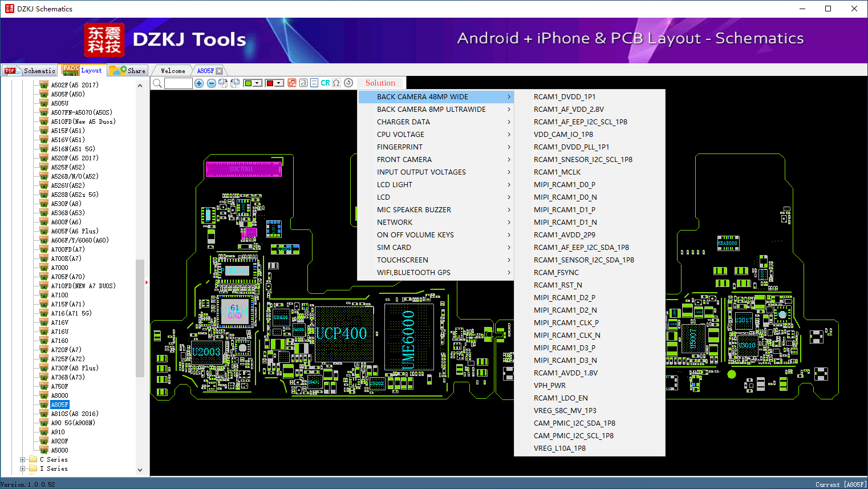Viewport: 868px width, 489px height.
Task: Select RCAM1_AF_VDD_2.8V signal
Action: tap(590, 109)
